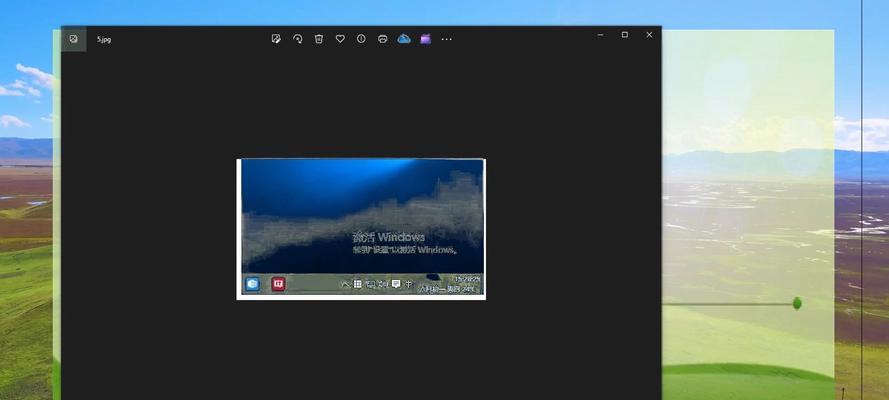Click the displayed 5.jpg photo in the viewer
889x400 pixels.
pyautogui.click(x=361, y=229)
